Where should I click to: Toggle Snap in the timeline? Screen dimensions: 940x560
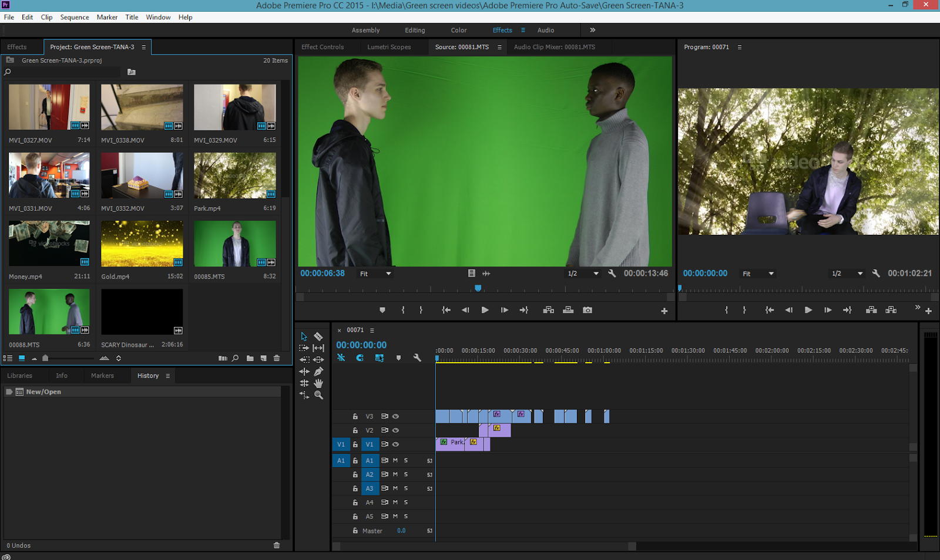pyautogui.click(x=360, y=357)
